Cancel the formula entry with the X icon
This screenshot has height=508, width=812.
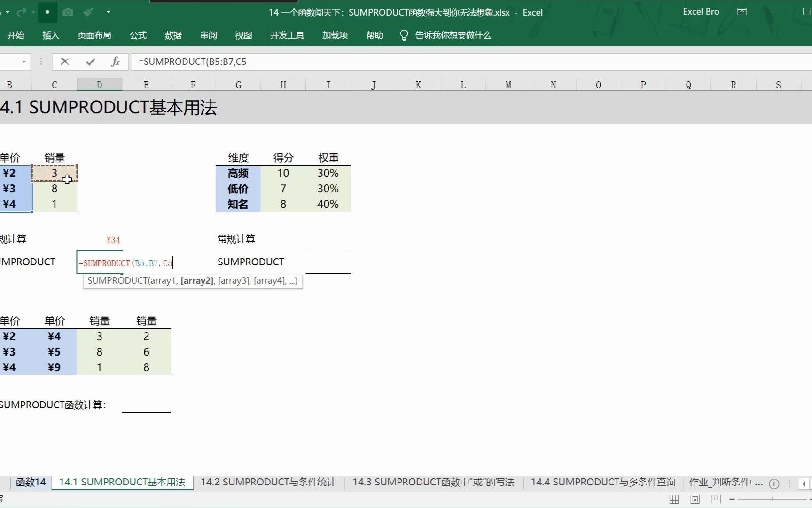(x=65, y=62)
